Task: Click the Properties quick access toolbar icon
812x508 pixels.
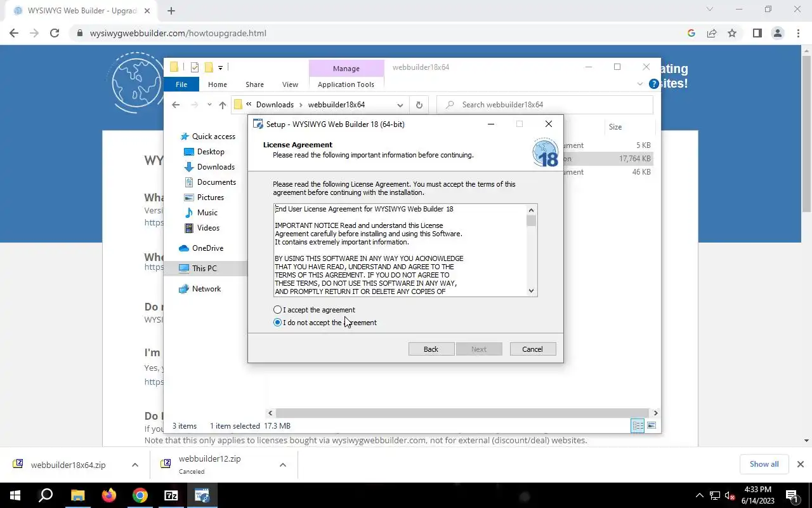Action: 194,67
